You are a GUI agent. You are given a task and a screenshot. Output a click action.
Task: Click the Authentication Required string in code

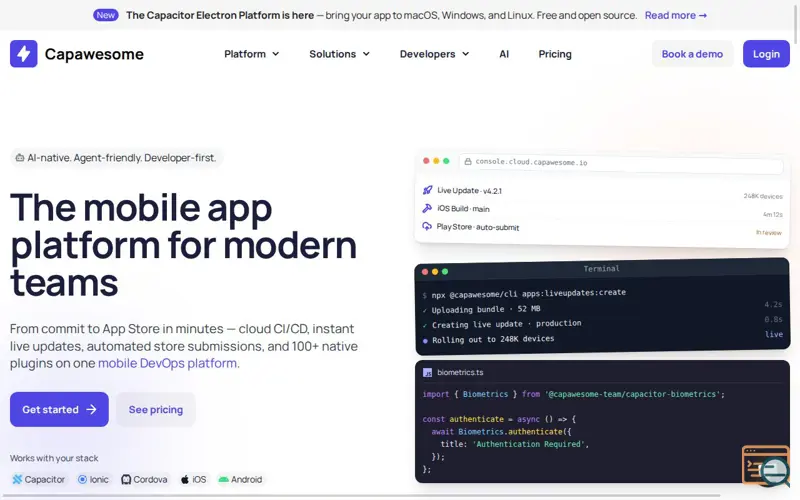tap(528, 444)
